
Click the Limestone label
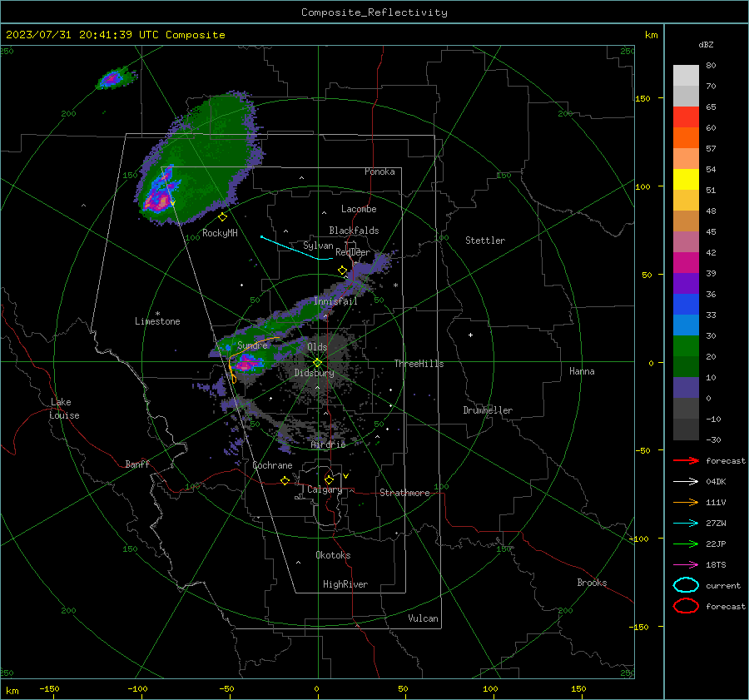tap(157, 321)
